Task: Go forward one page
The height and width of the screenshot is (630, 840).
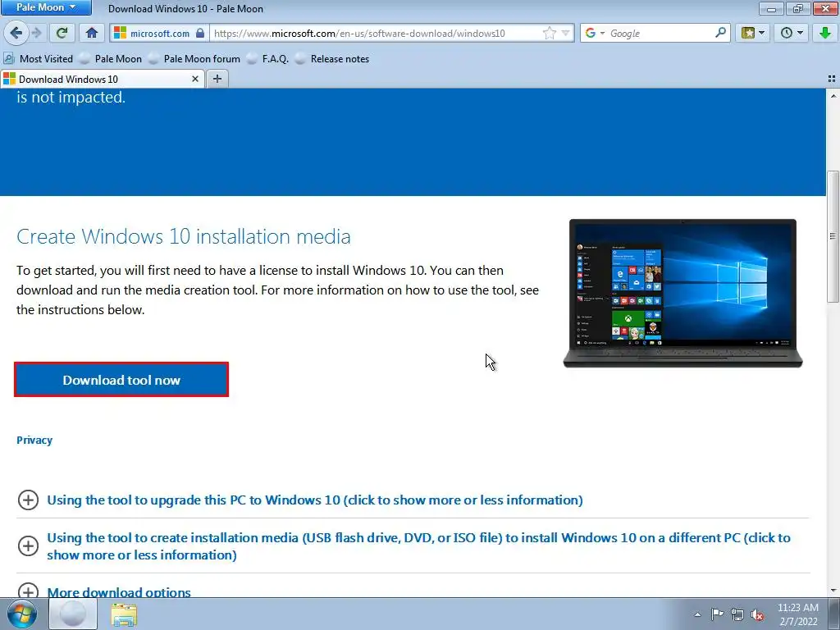Action: [36, 33]
